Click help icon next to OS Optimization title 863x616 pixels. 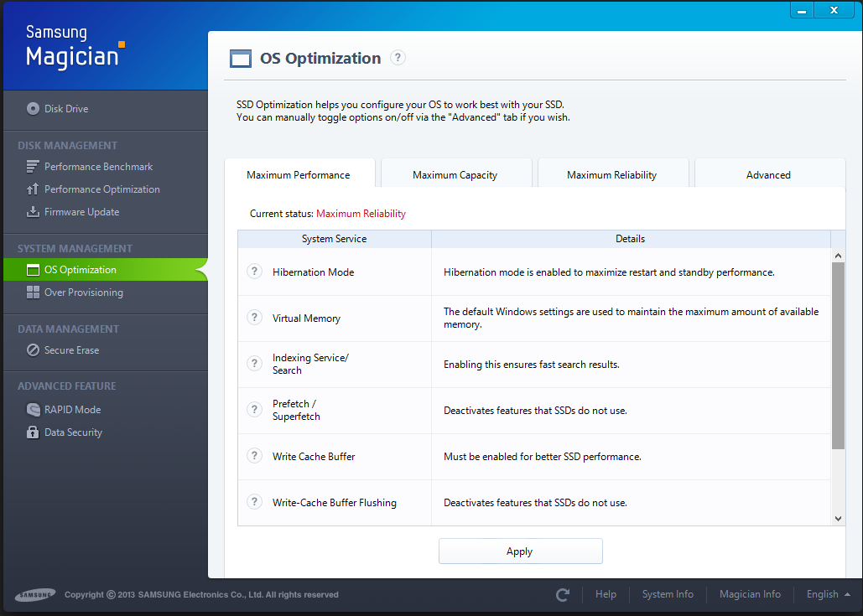(398, 58)
